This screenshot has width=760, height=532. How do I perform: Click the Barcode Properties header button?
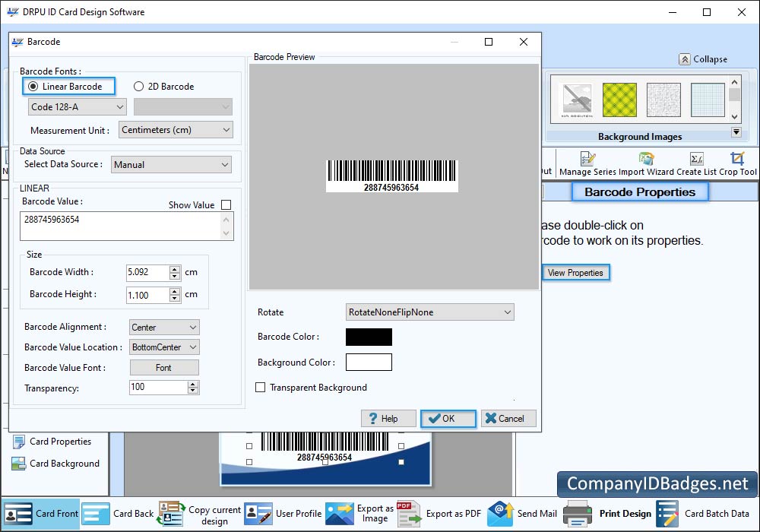pos(640,192)
